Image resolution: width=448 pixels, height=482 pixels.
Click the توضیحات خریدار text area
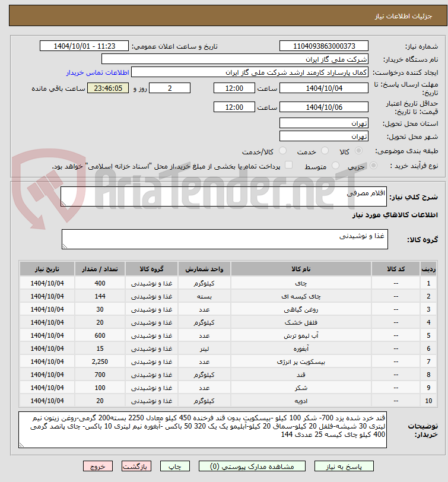click(x=202, y=430)
